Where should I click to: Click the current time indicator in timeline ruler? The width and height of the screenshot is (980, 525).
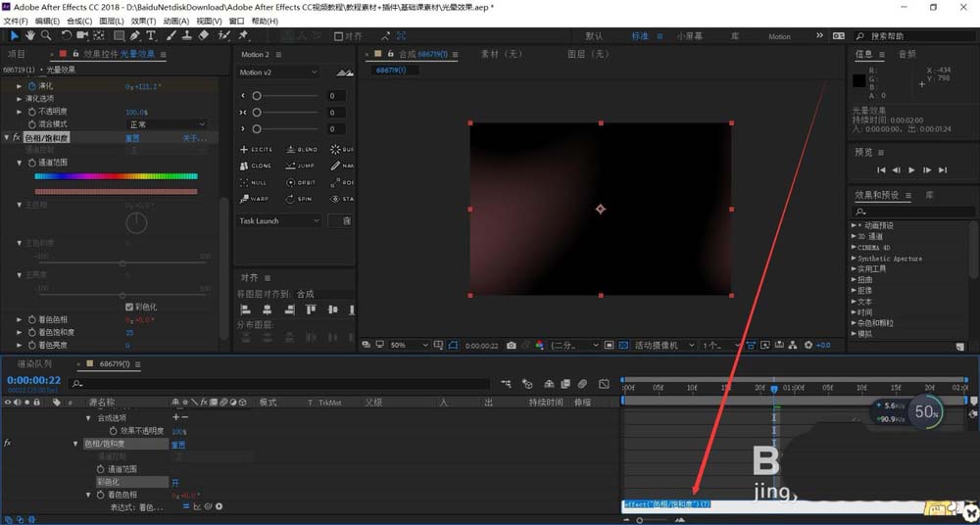click(774, 389)
